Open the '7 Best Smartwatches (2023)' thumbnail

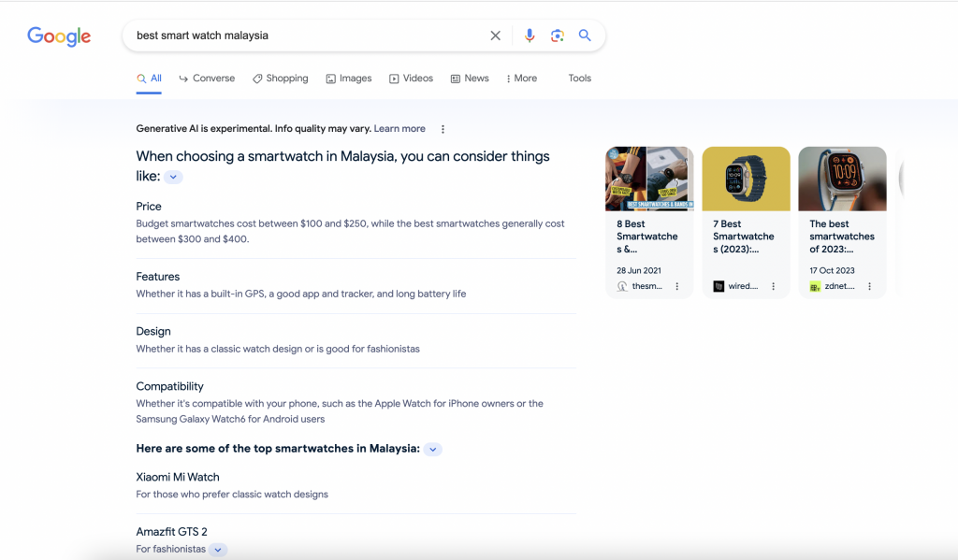pos(746,179)
